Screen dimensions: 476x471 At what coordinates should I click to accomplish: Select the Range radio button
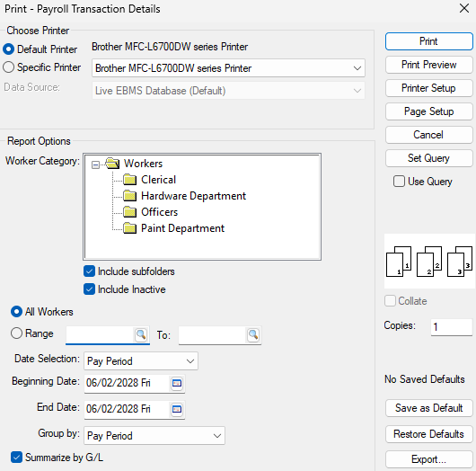pyautogui.click(x=16, y=333)
